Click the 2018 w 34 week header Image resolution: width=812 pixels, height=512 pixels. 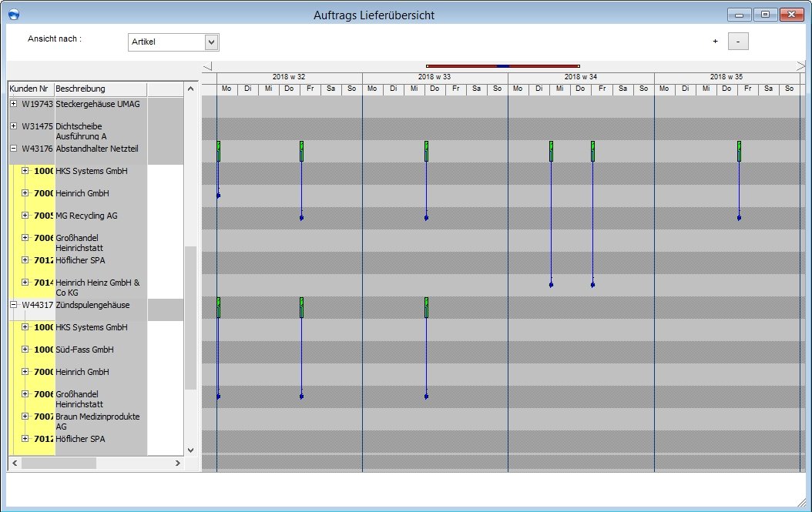coord(581,77)
